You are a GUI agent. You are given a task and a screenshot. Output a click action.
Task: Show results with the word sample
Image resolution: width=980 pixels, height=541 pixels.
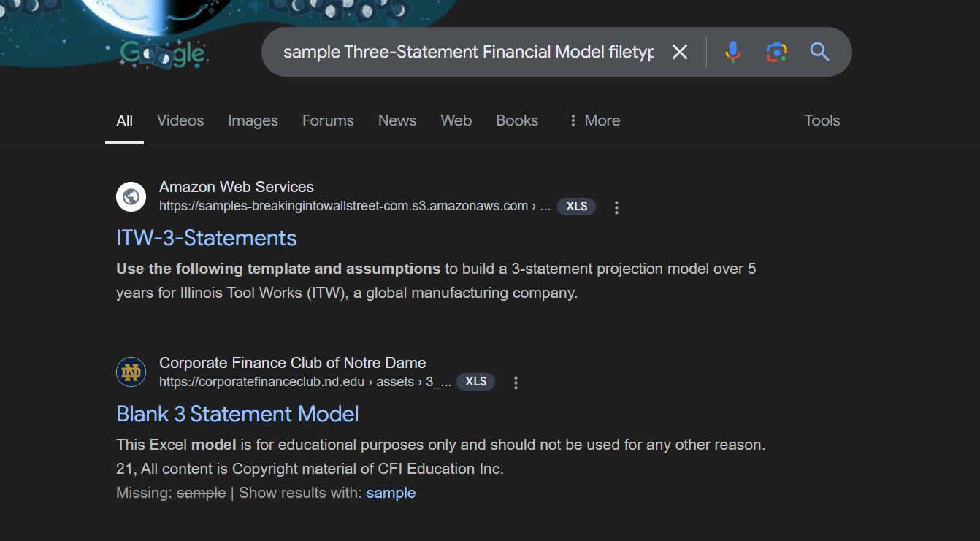391,493
